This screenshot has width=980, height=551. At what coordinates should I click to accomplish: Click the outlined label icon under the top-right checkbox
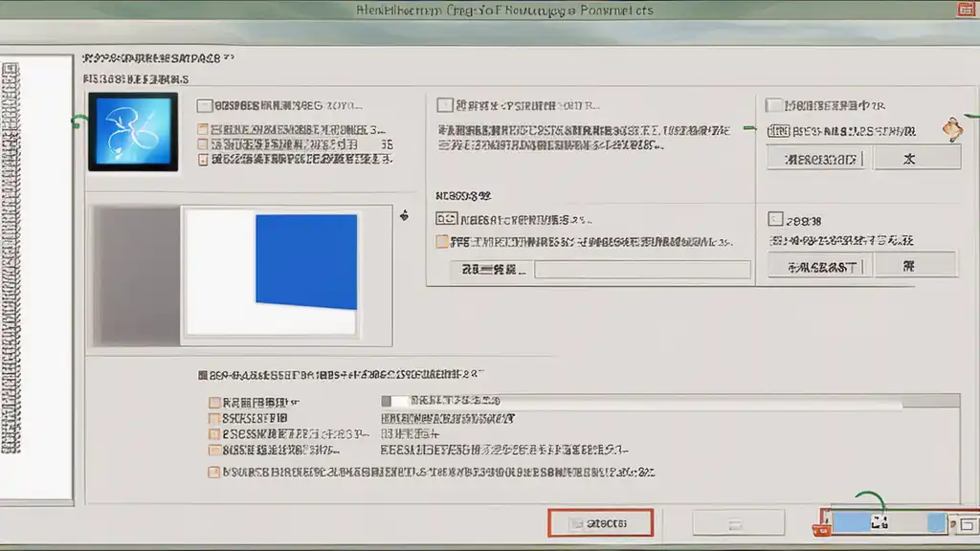[778, 131]
